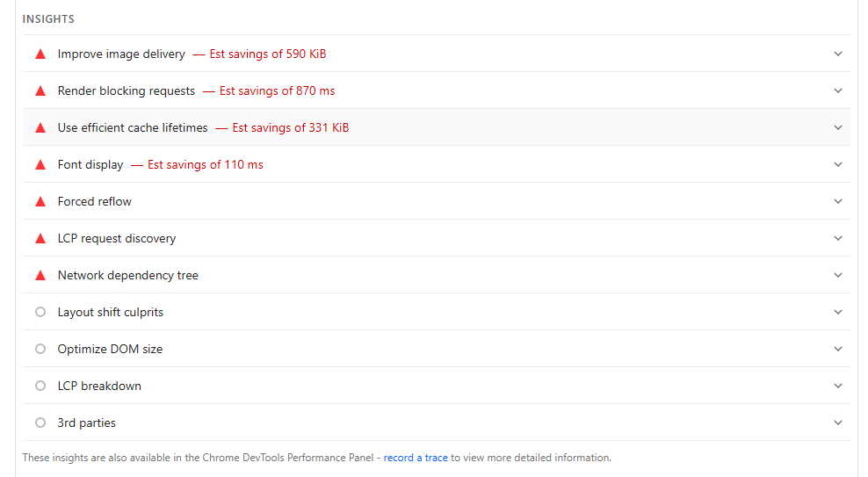Image resolution: width=868 pixels, height=477 pixels.
Task: Click the 'Font display' title text
Action: point(90,165)
